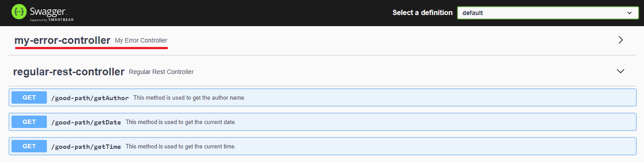Screen dimensions: 644x163
Task: Click the GET badge for getTime
Action: pos(29,146)
